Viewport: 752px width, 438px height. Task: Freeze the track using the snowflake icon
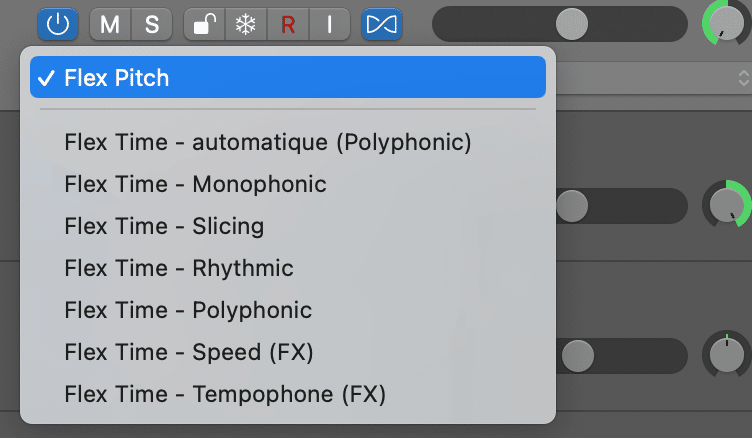point(246,24)
